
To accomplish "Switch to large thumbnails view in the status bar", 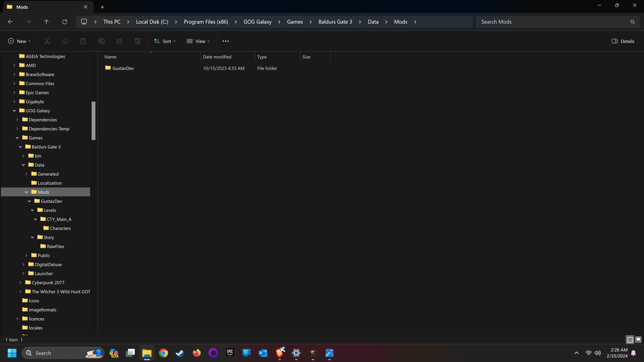I will tap(638, 339).
